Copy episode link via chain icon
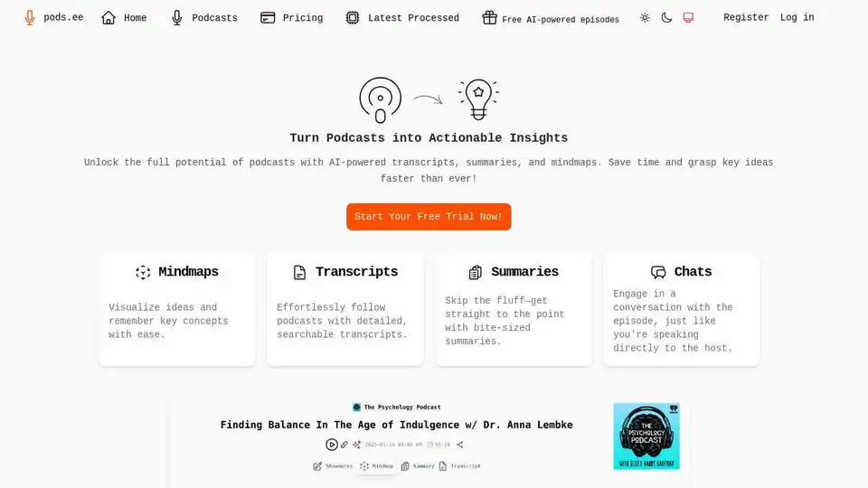This screenshot has height=488, width=868. click(x=344, y=445)
